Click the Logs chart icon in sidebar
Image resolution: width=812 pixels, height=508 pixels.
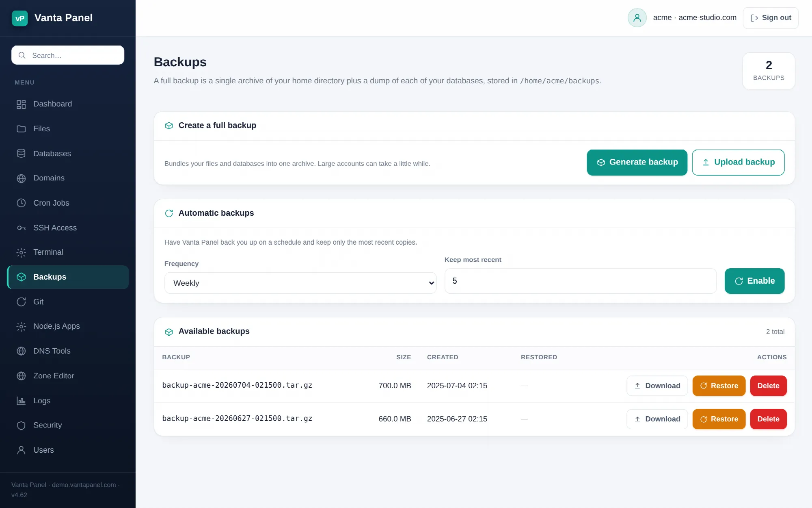point(21,401)
